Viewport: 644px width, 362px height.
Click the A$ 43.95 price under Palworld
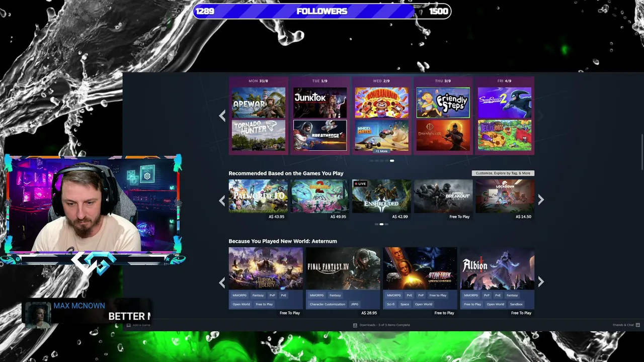[276, 217]
